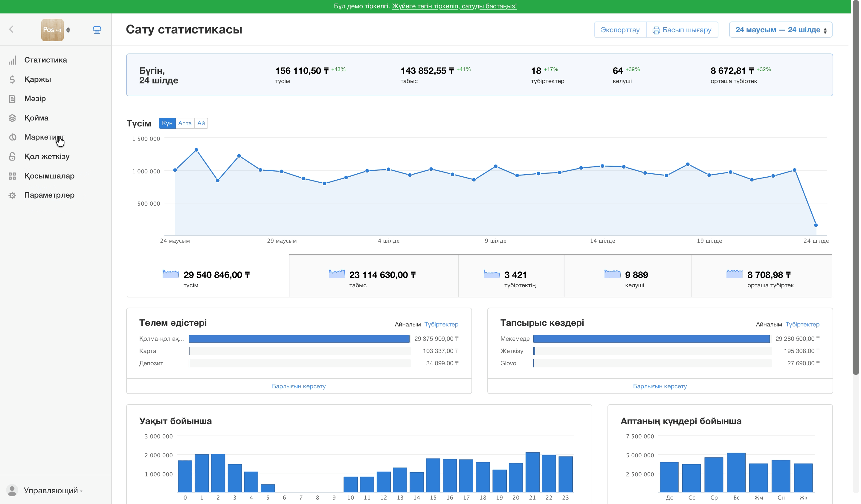The height and width of the screenshot is (504, 861).
Task: Open the Қосымшалар grid icon
Action: [12, 176]
